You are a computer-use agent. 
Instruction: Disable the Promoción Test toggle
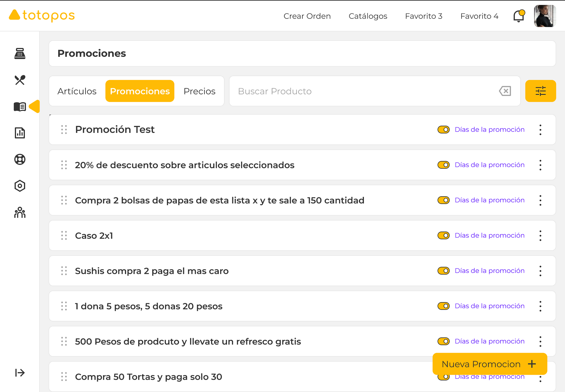pyautogui.click(x=443, y=130)
